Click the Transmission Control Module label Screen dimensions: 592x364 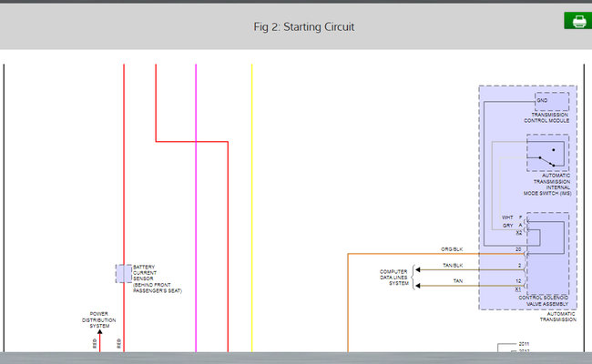coord(546,117)
